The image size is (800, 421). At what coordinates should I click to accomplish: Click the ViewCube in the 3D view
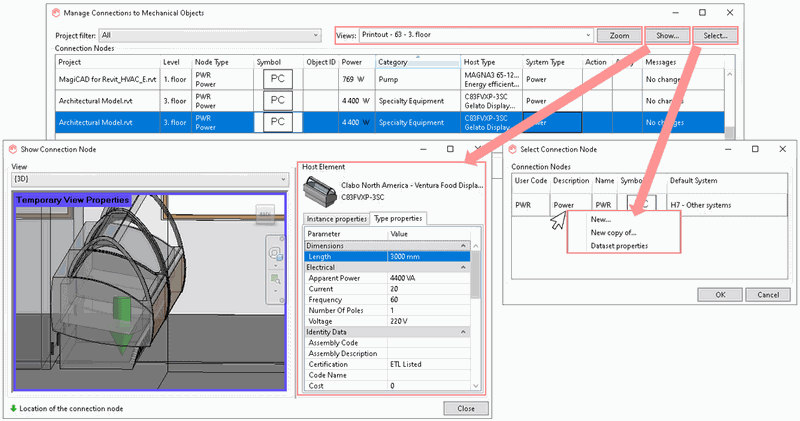tap(266, 213)
